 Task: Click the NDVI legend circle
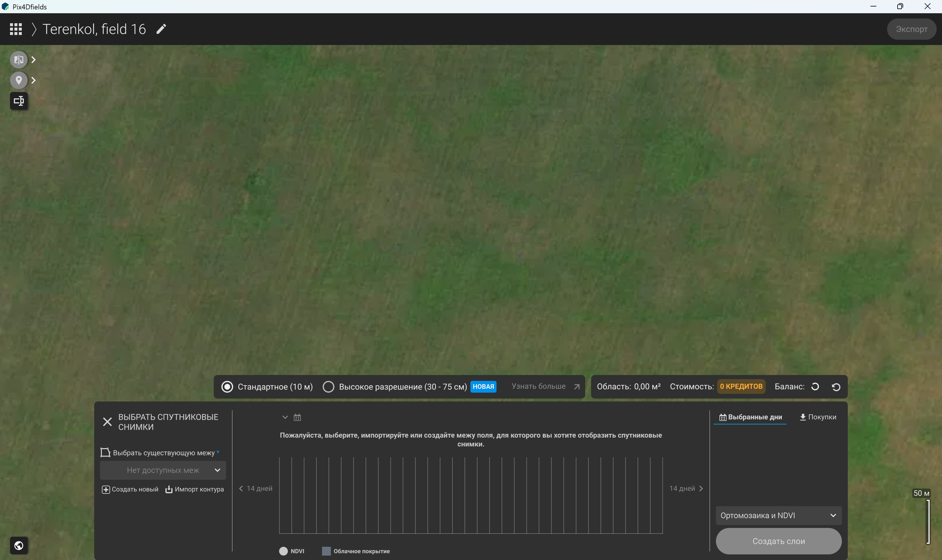tap(283, 551)
